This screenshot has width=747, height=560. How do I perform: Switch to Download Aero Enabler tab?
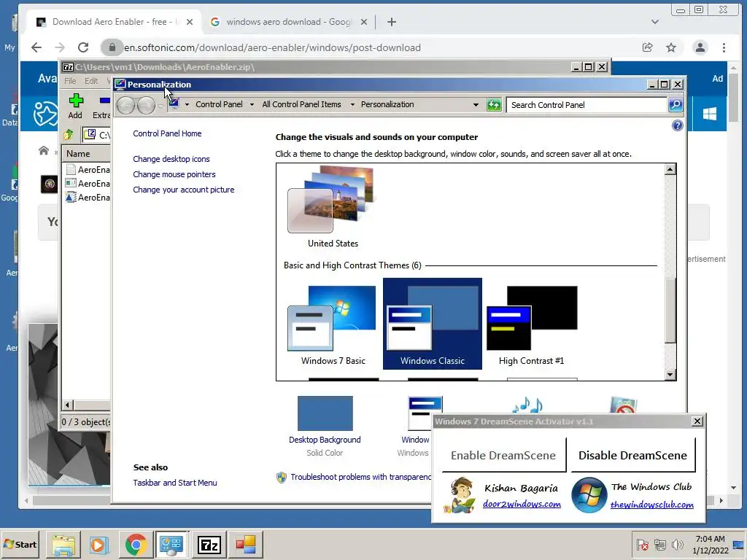pyautogui.click(x=115, y=22)
